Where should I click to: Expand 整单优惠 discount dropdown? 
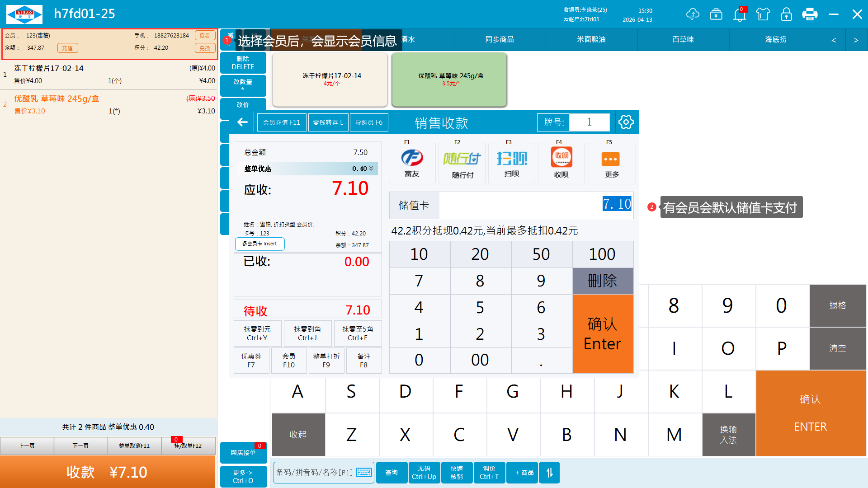371,169
